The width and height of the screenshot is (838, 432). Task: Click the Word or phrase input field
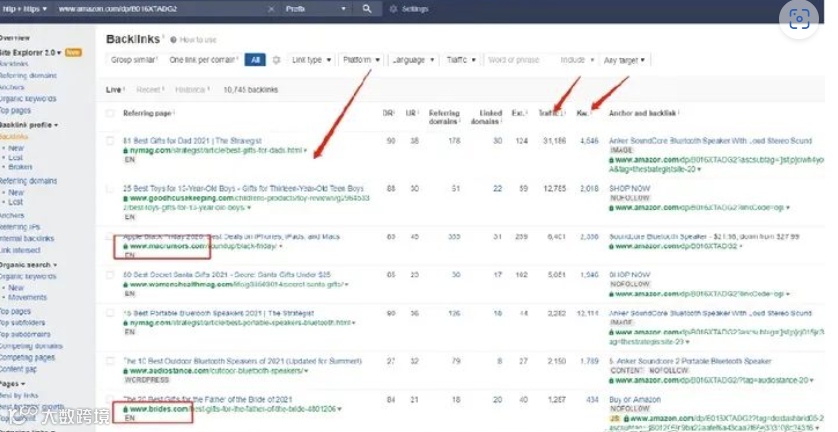coord(519,60)
